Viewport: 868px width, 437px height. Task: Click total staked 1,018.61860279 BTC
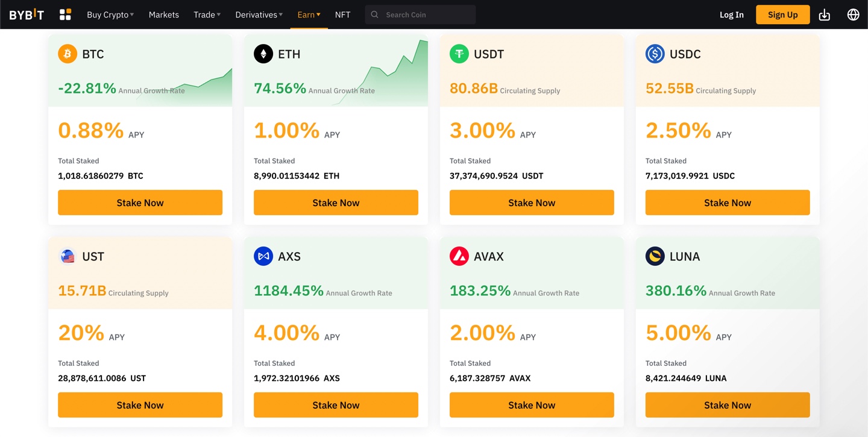pos(101,176)
